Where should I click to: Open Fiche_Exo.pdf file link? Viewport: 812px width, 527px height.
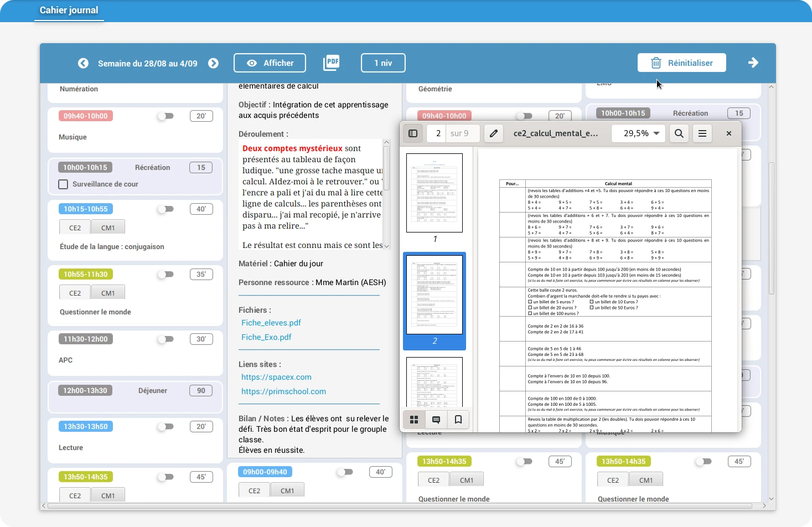pyautogui.click(x=266, y=337)
